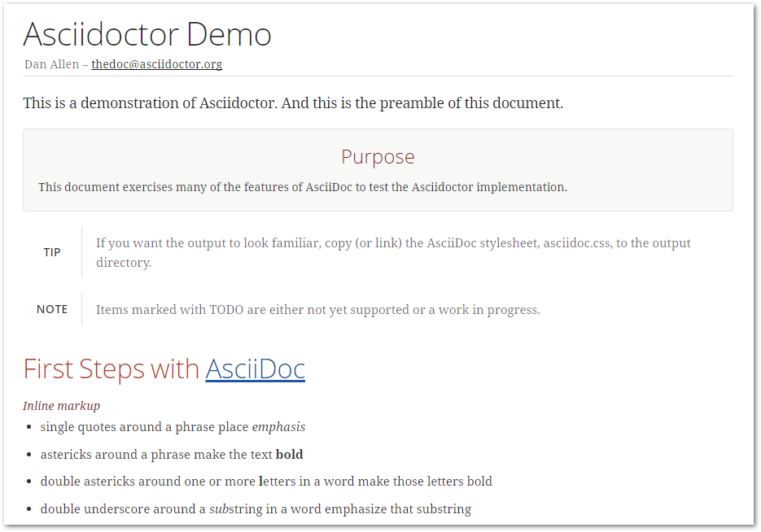Click the italic word emphasis

pyautogui.click(x=278, y=427)
